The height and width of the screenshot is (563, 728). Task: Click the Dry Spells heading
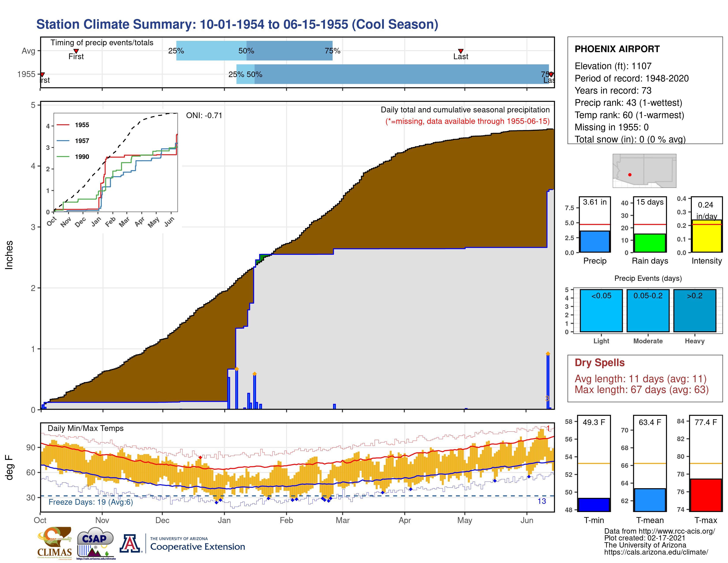tap(600, 363)
